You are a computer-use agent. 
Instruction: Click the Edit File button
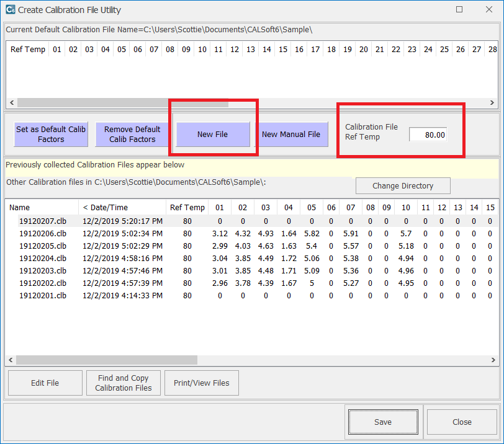(45, 383)
